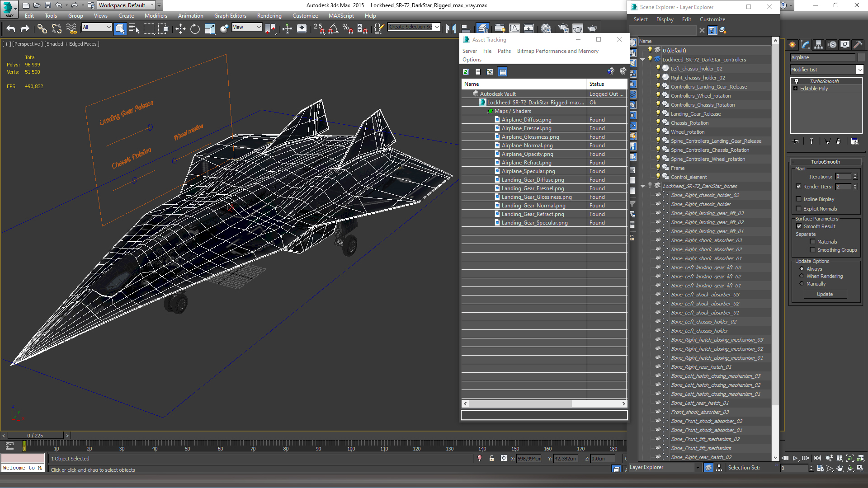Choose the Select and Move tool
Image resolution: width=868 pixels, height=488 pixels.
pyautogui.click(x=180, y=29)
